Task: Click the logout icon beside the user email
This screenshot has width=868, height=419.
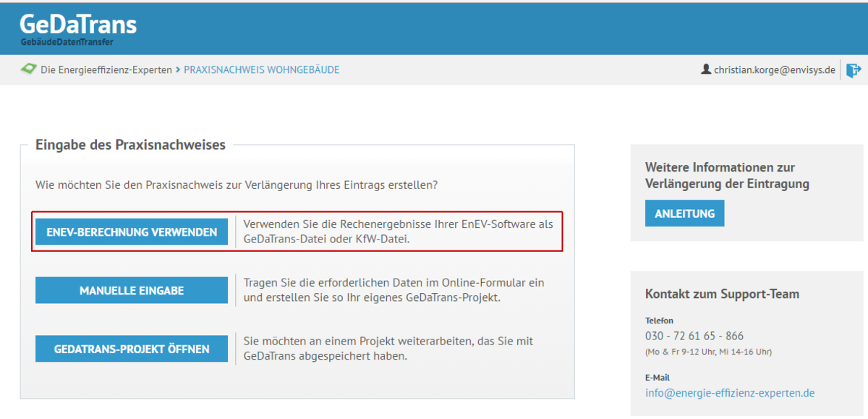Action: pos(854,70)
